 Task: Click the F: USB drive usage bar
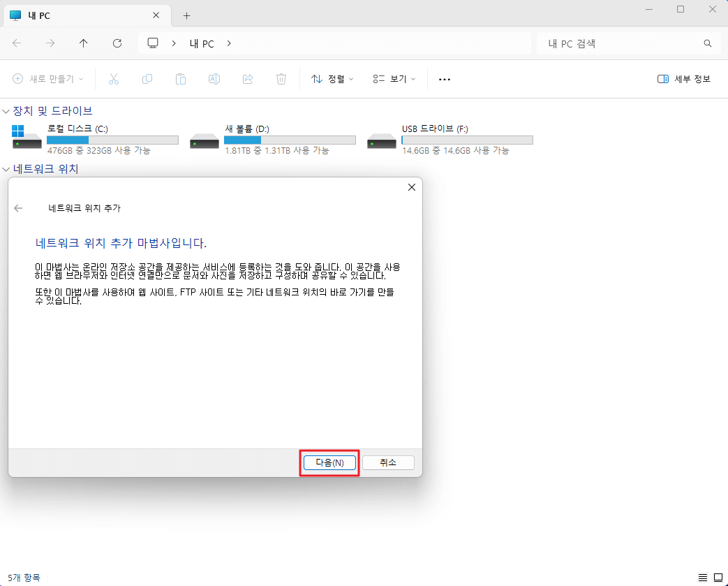point(467,140)
